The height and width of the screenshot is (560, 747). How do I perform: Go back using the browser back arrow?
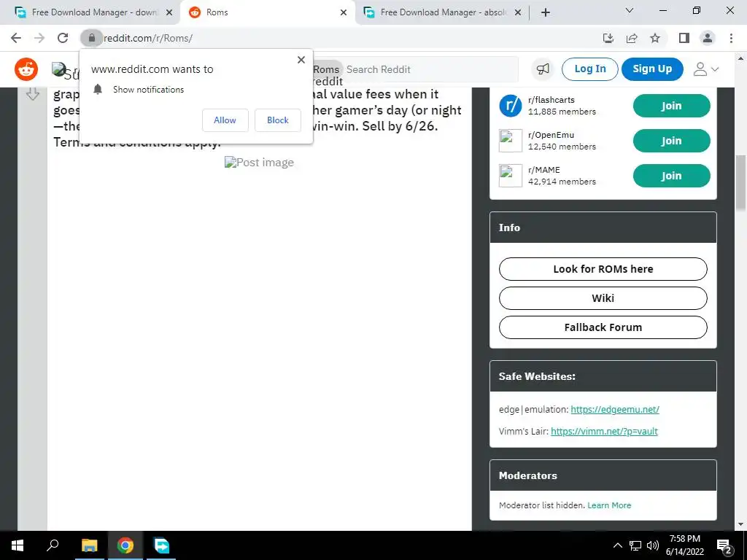[x=16, y=38]
